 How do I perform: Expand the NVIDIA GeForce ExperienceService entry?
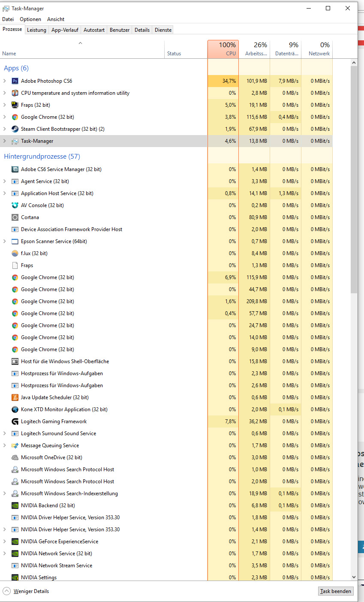pyautogui.click(x=5, y=542)
